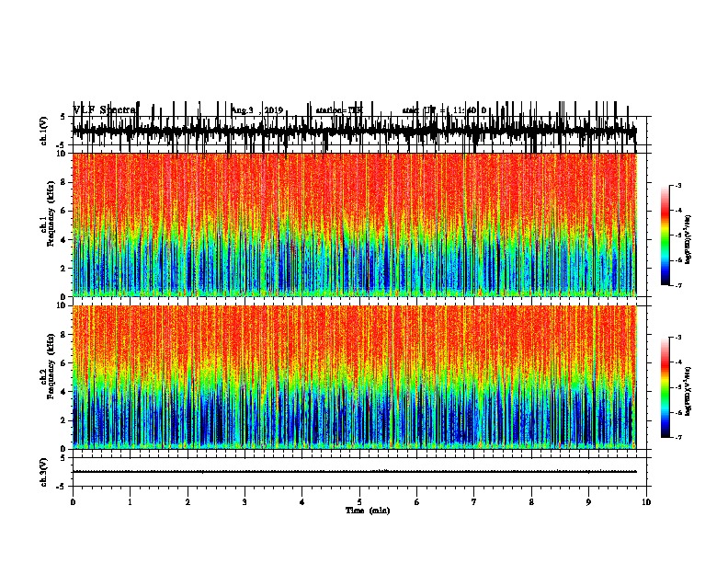Click the time-axis tick label "4"
This screenshot has height=563, width=728.
(x=302, y=502)
